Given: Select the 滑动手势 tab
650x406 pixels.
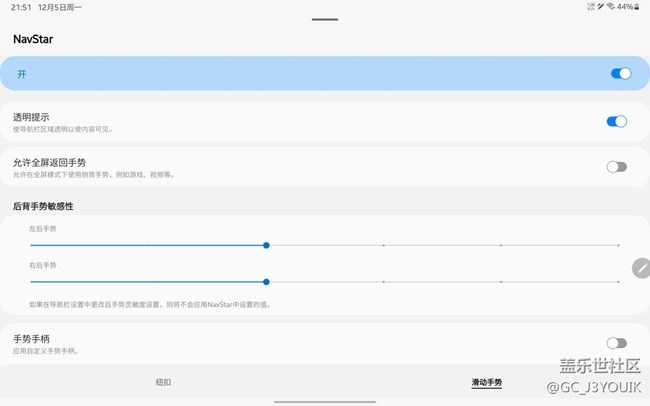Looking at the screenshot, I should pos(487,382).
